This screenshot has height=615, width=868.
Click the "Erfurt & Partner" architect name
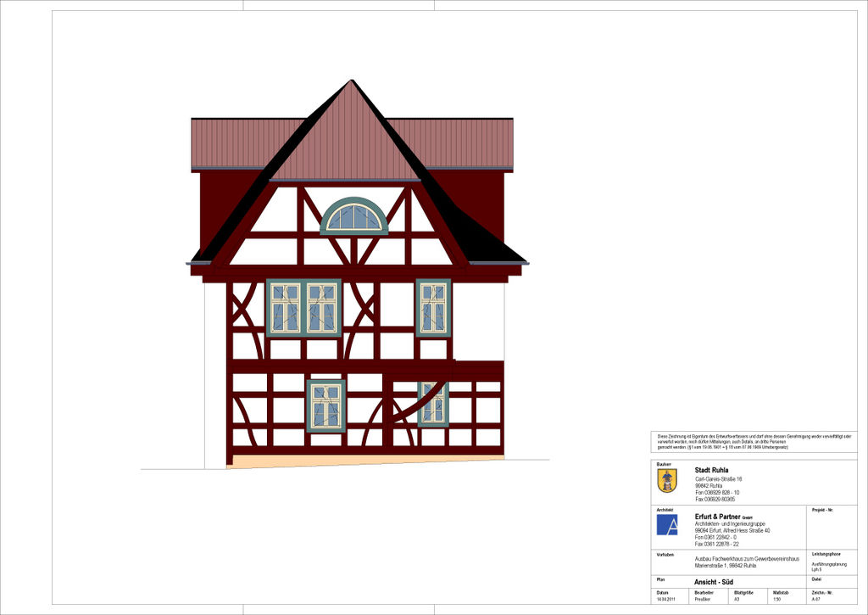(717, 517)
